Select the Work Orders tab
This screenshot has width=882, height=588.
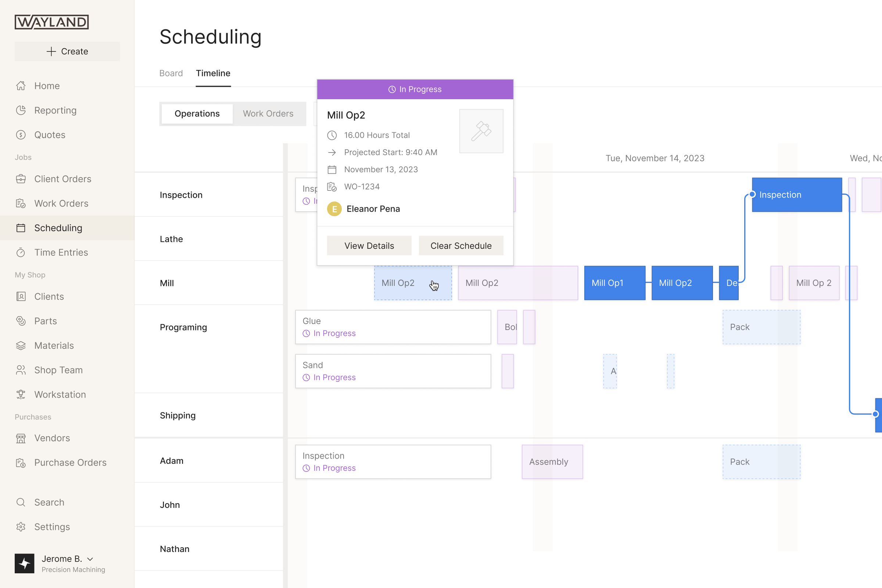(268, 113)
